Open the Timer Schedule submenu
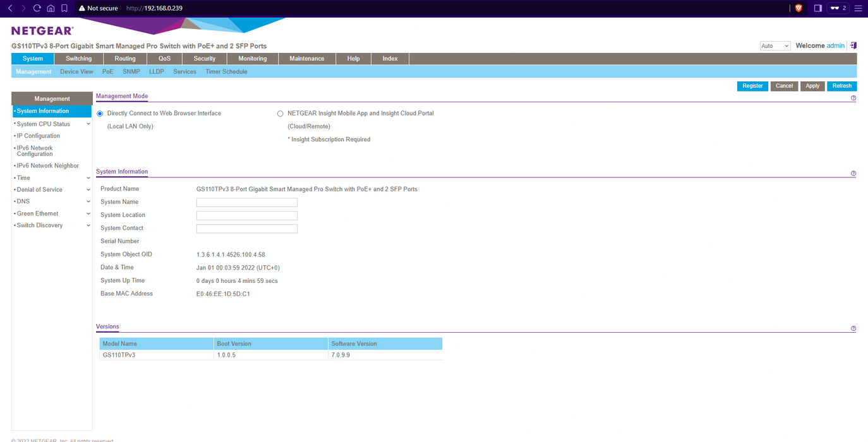 pos(226,71)
